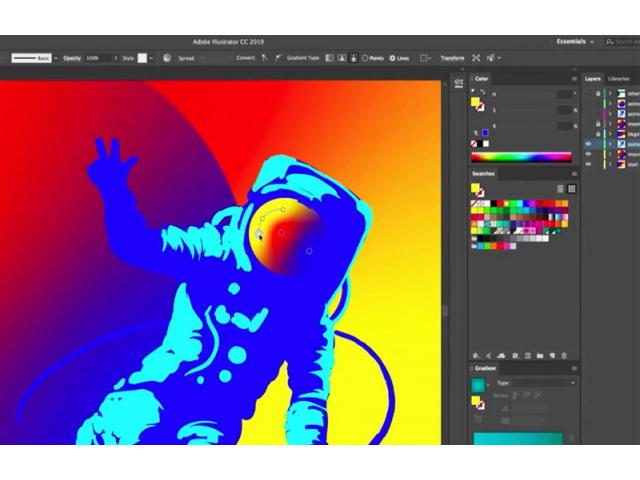Click the opacity 100% value field

click(98, 58)
